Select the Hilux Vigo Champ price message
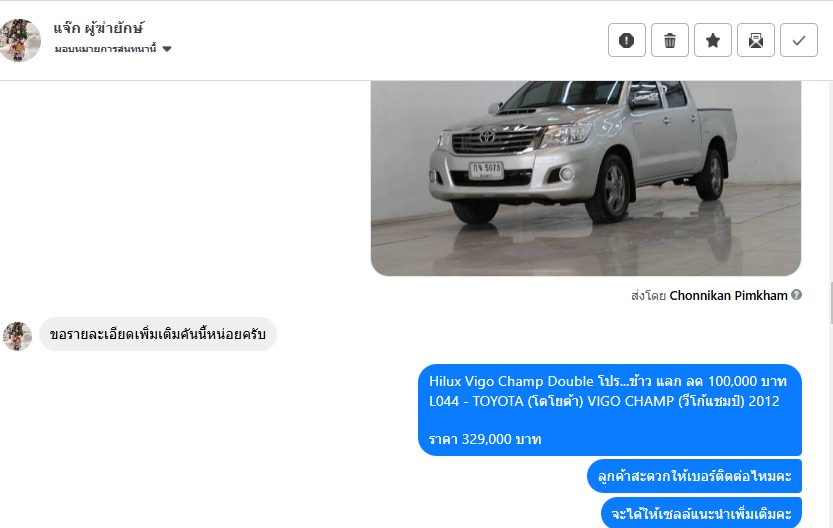 point(609,410)
